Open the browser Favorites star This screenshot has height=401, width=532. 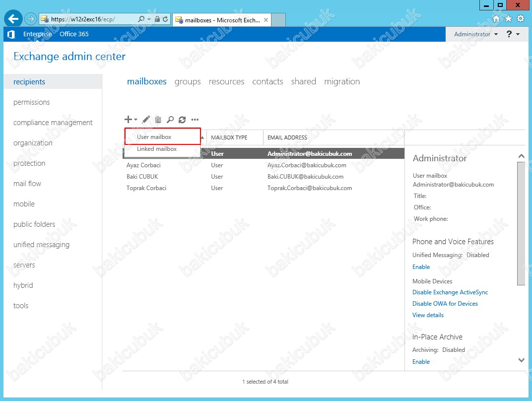[508, 19]
